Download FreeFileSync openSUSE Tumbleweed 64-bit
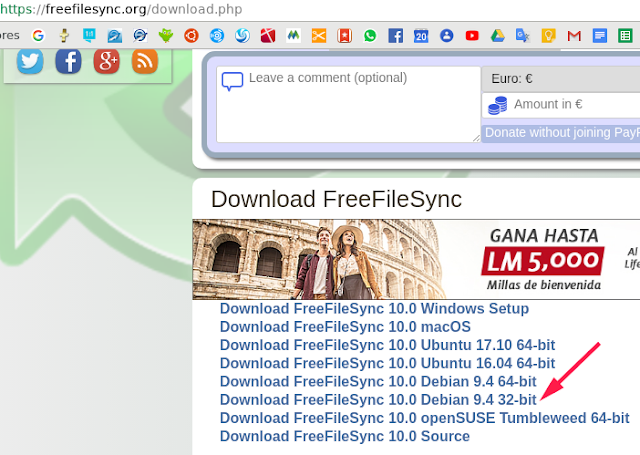The height and width of the screenshot is (455, 640). (424, 418)
